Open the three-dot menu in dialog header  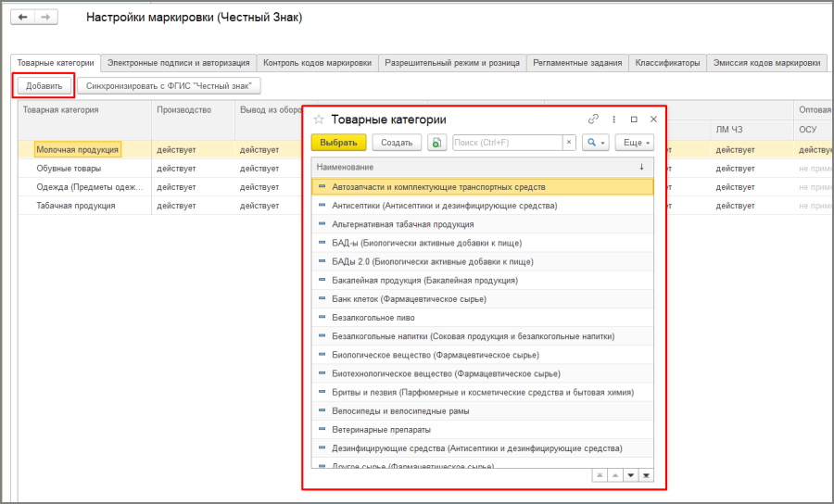pos(613,120)
